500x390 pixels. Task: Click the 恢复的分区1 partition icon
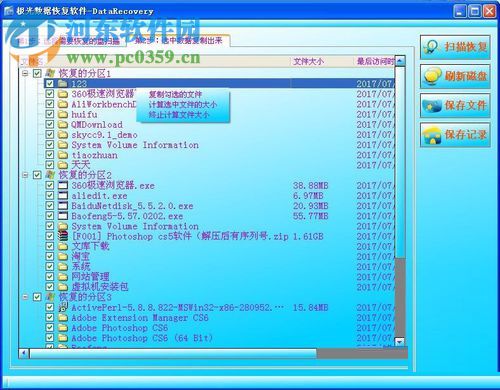(50, 73)
